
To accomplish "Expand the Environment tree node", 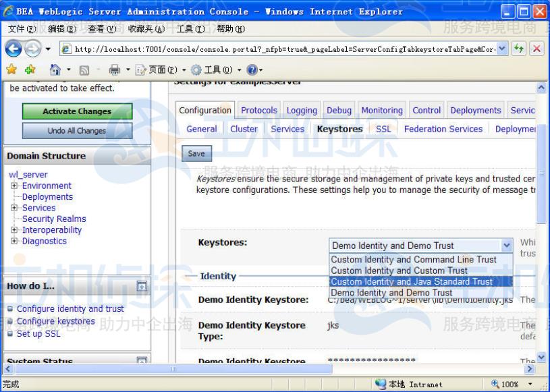I will pos(14,186).
